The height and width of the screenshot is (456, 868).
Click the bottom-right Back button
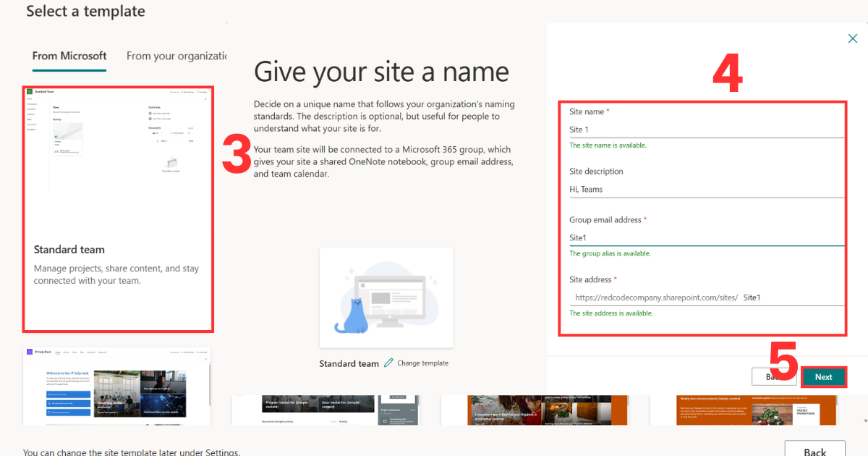pos(814,449)
